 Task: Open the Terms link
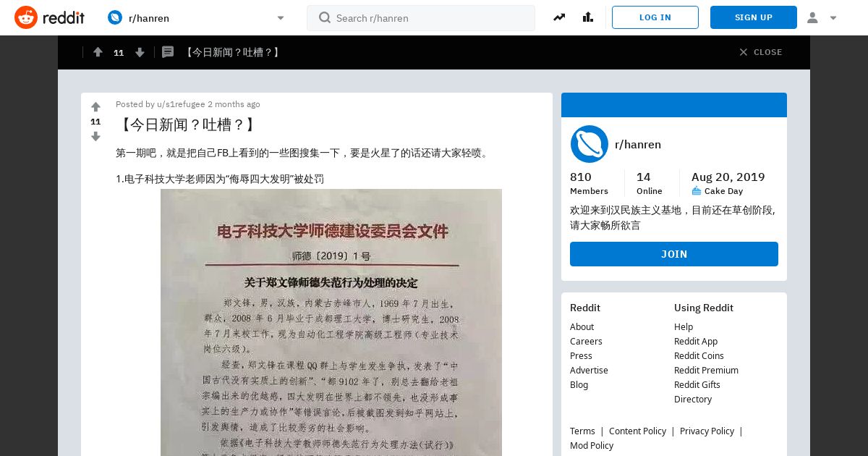pos(582,431)
